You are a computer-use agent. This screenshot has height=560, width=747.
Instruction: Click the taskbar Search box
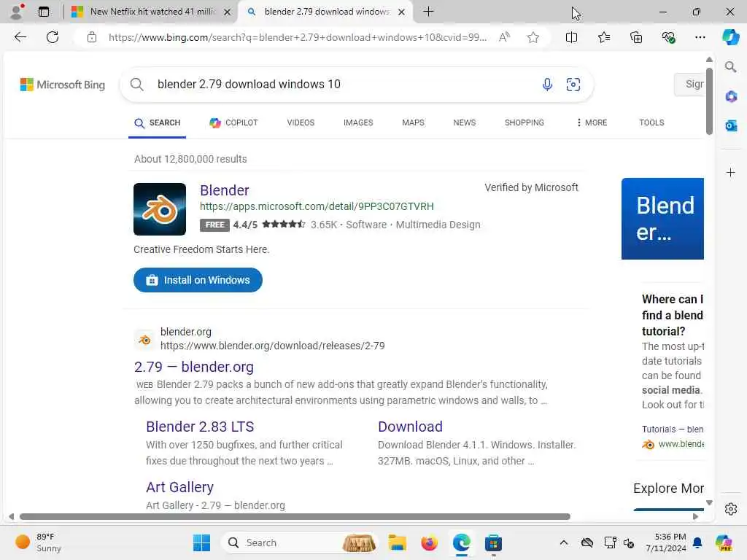300,542
